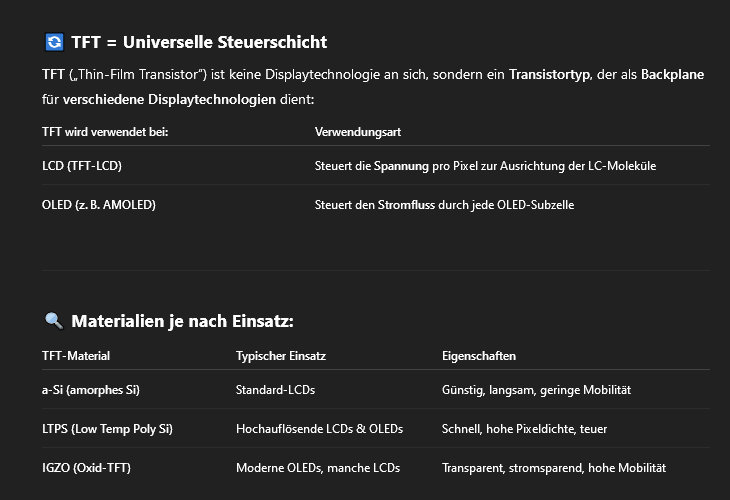The width and height of the screenshot is (730, 500).
Task: Click the 'Eigenschaften' column header
Action: [479, 356]
